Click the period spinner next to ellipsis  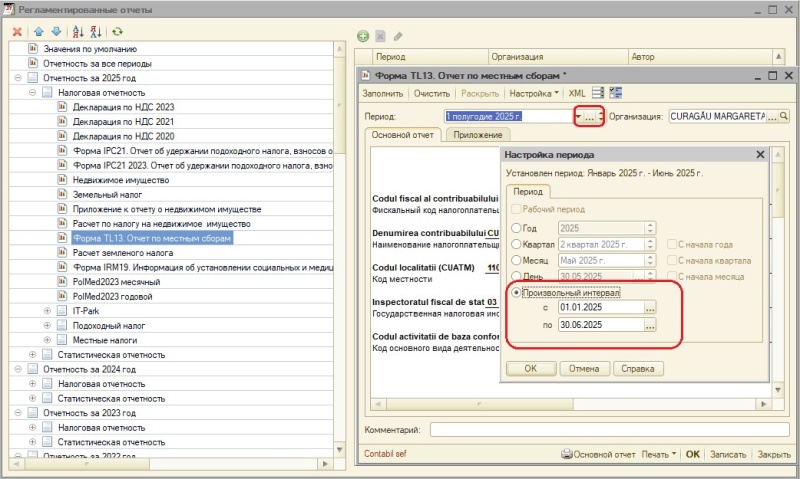pyautogui.click(x=601, y=116)
